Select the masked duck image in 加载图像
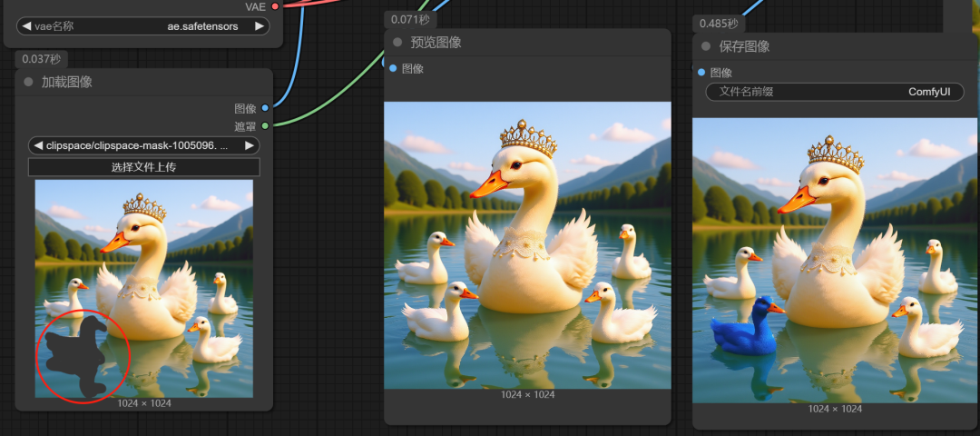Screen dimensions: 980x436 (x=143, y=288)
